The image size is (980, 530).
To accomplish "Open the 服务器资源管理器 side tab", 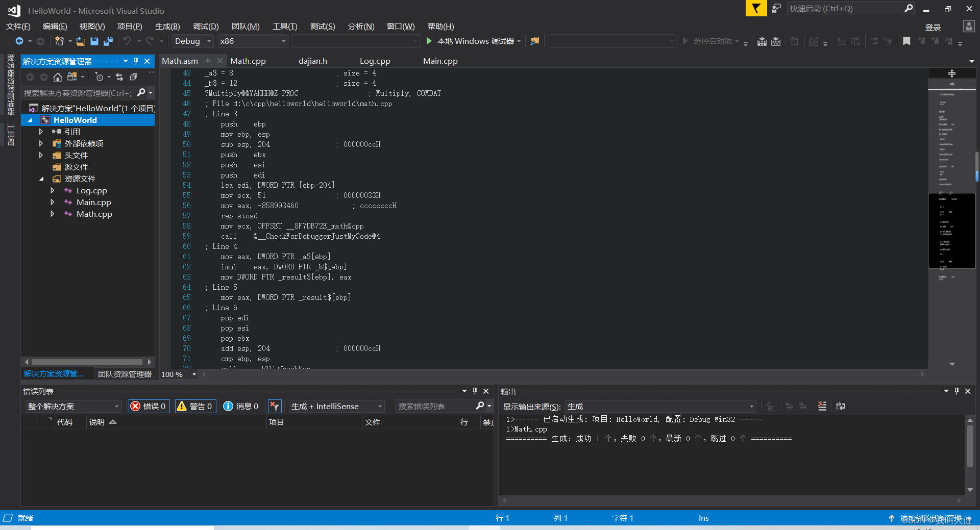I will [x=10, y=85].
